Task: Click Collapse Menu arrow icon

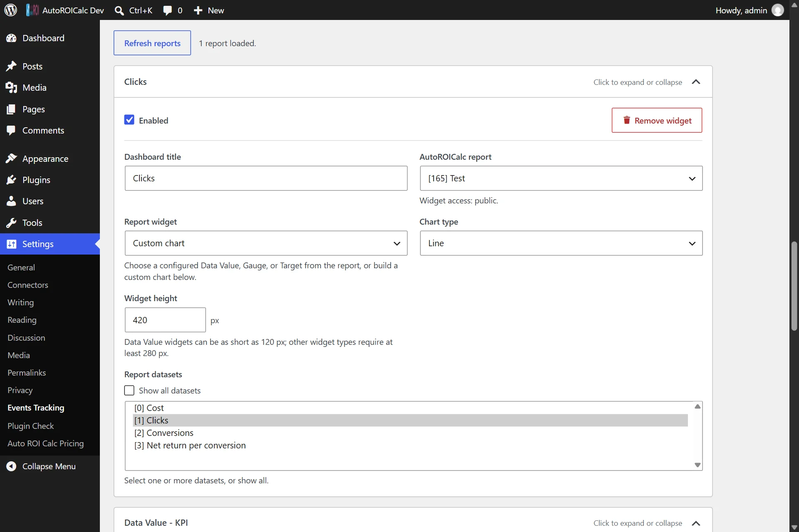Action: [x=11, y=466]
